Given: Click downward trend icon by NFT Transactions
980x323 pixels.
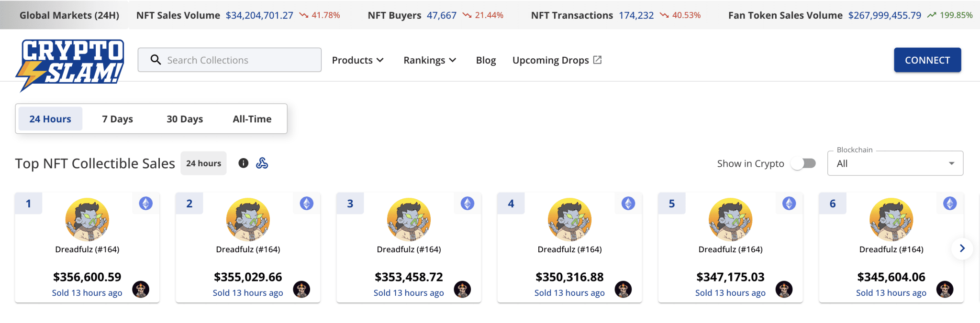Looking at the screenshot, I should (664, 15).
